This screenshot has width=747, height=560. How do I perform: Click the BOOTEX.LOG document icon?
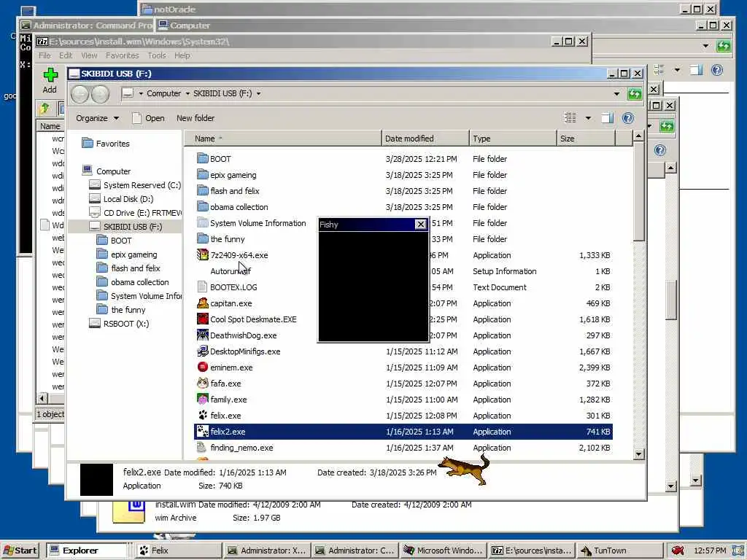203,287
